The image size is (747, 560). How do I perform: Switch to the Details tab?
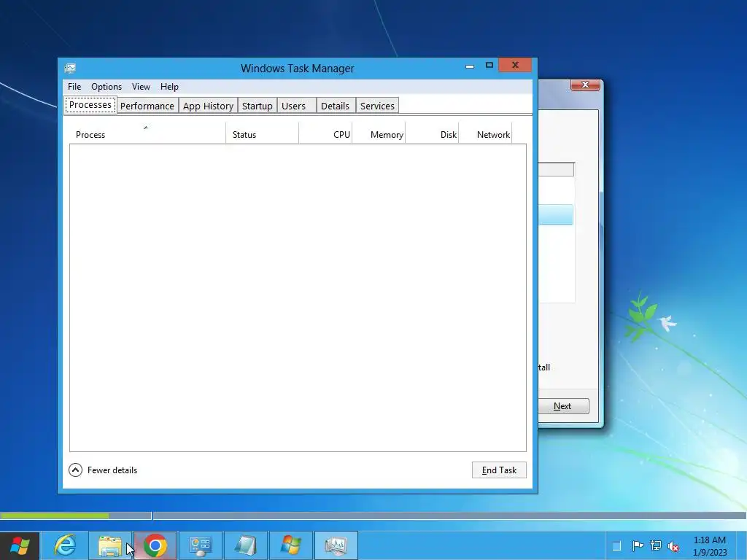pos(335,106)
